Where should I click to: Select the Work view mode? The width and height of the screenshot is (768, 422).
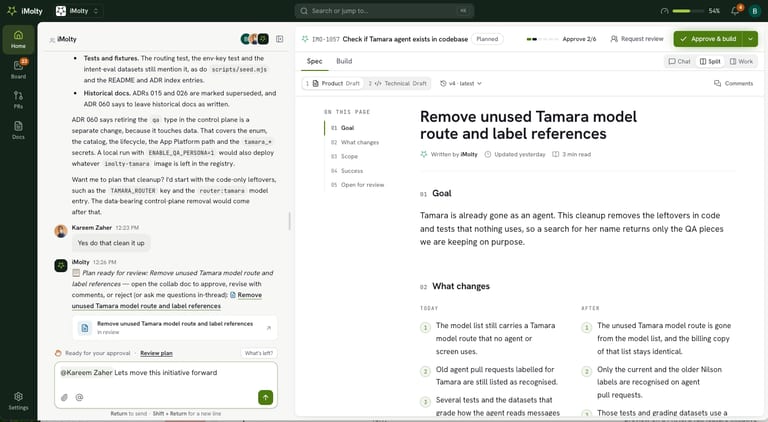pos(741,61)
